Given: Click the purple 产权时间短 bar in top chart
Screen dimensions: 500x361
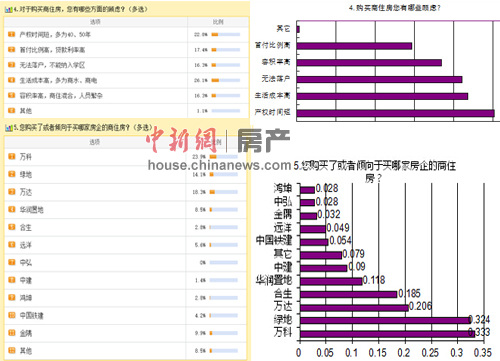Looking at the screenshot, I should [x=396, y=113].
